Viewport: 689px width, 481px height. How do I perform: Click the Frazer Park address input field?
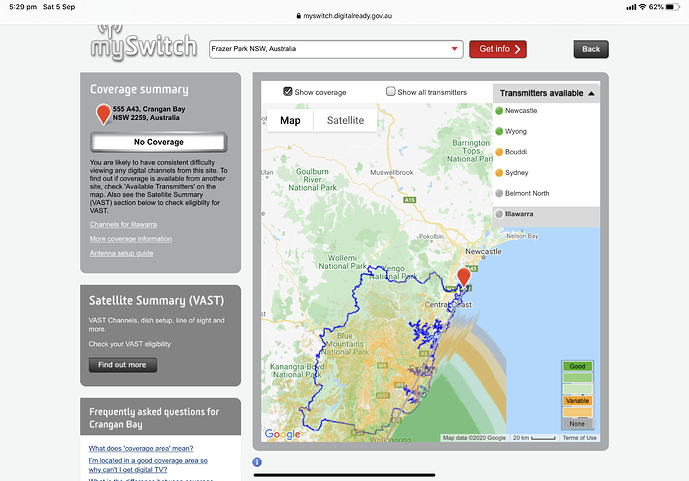[x=328, y=49]
